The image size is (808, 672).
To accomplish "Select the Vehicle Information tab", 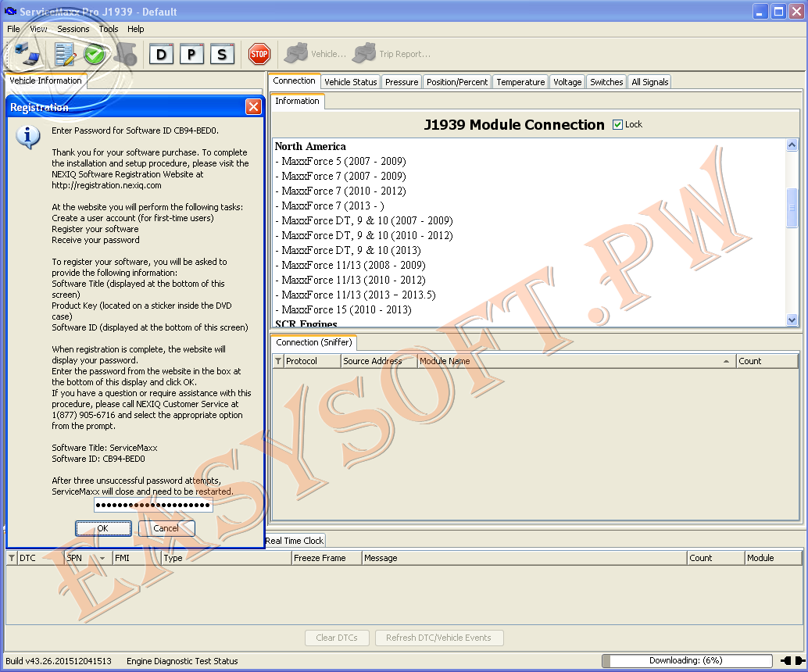I will pos(45,81).
